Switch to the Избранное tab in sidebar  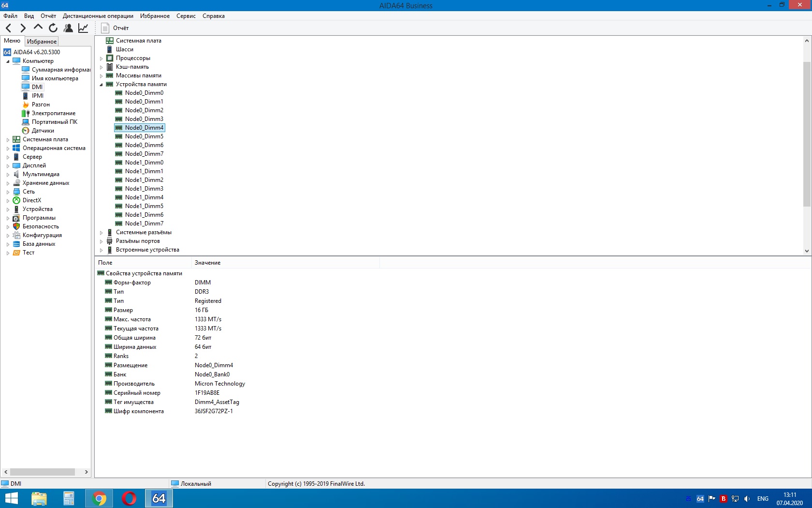coord(42,41)
